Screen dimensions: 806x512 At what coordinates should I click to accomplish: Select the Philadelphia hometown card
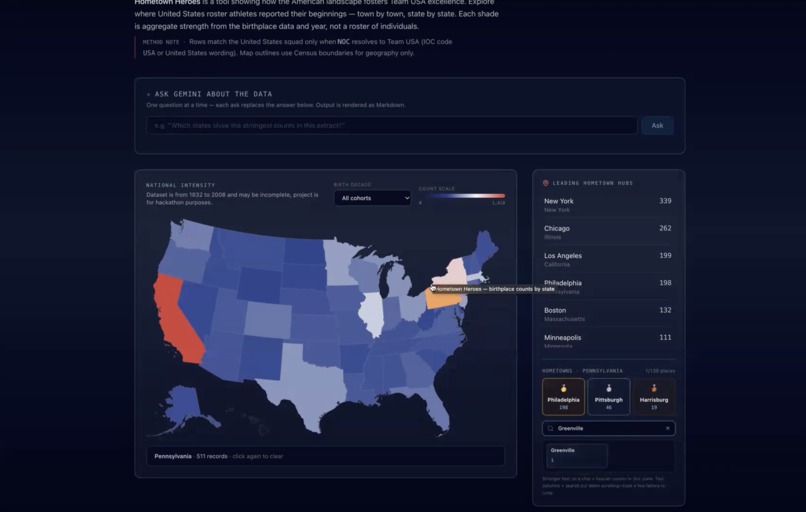point(563,397)
